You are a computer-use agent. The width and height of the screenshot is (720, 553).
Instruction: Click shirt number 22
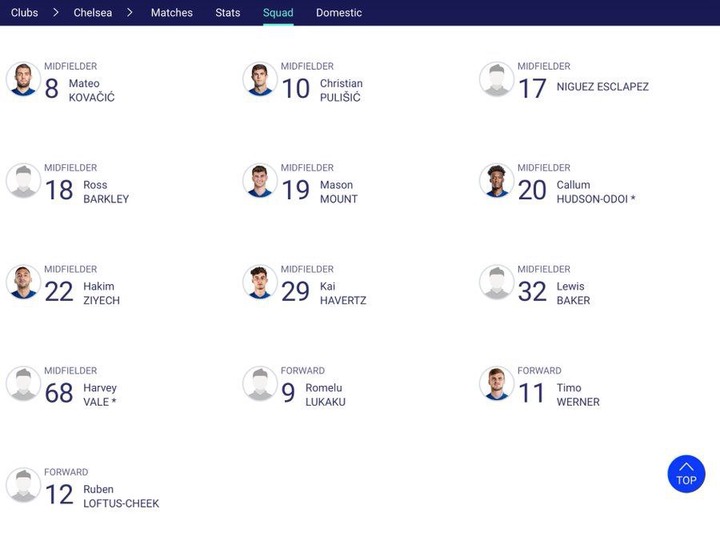coord(59,292)
